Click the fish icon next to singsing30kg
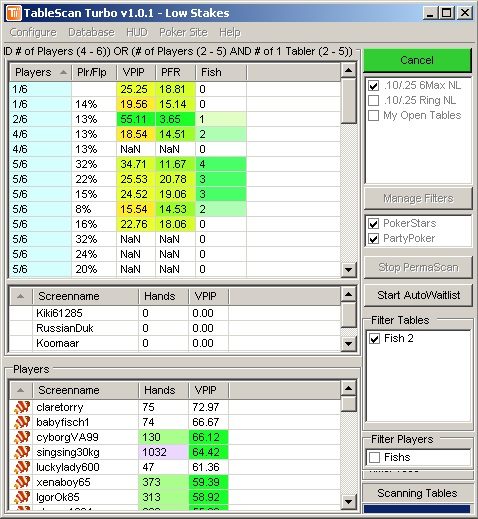The height and width of the screenshot is (519, 478). [x=22, y=452]
